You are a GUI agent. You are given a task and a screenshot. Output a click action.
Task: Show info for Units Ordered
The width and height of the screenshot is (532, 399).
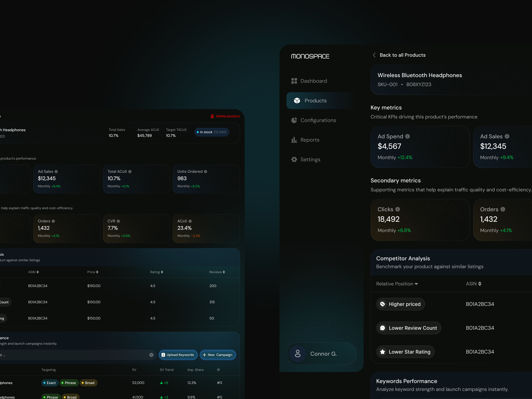pyautogui.click(x=205, y=172)
